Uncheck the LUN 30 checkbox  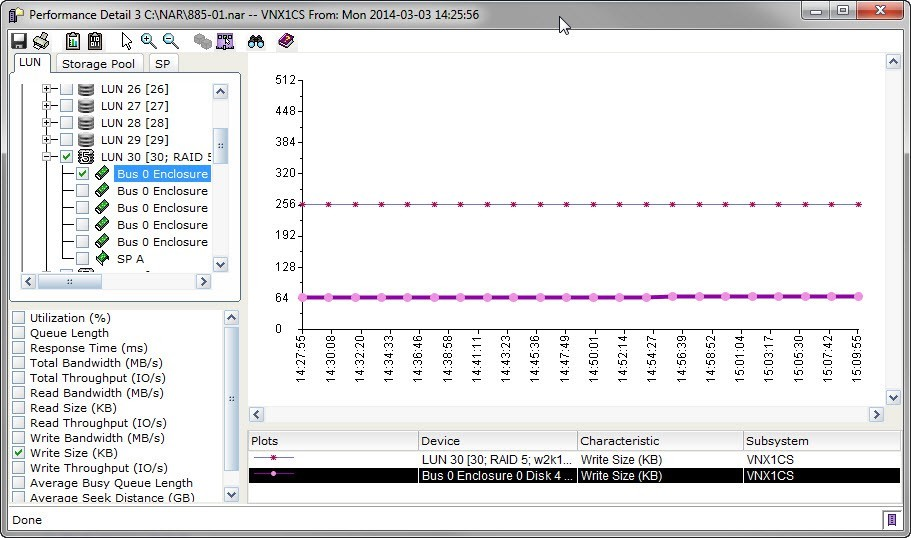[x=66, y=157]
